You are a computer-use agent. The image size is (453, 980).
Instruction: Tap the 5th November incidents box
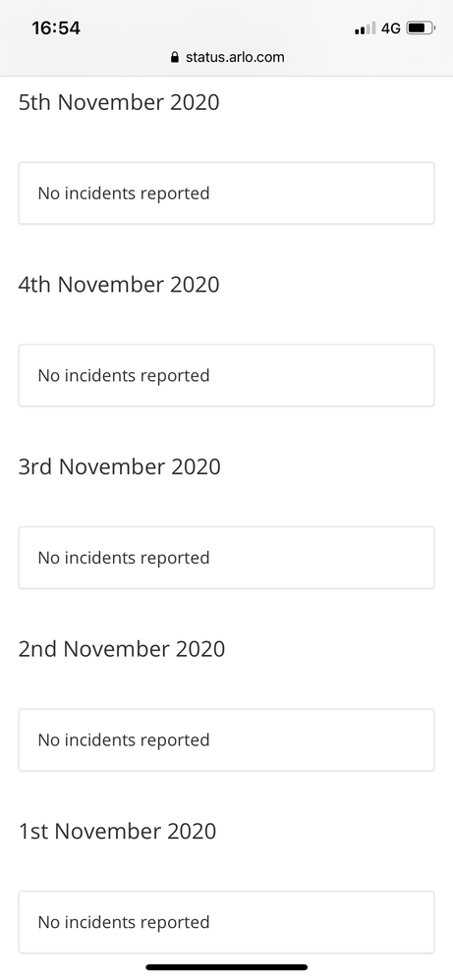226,193
